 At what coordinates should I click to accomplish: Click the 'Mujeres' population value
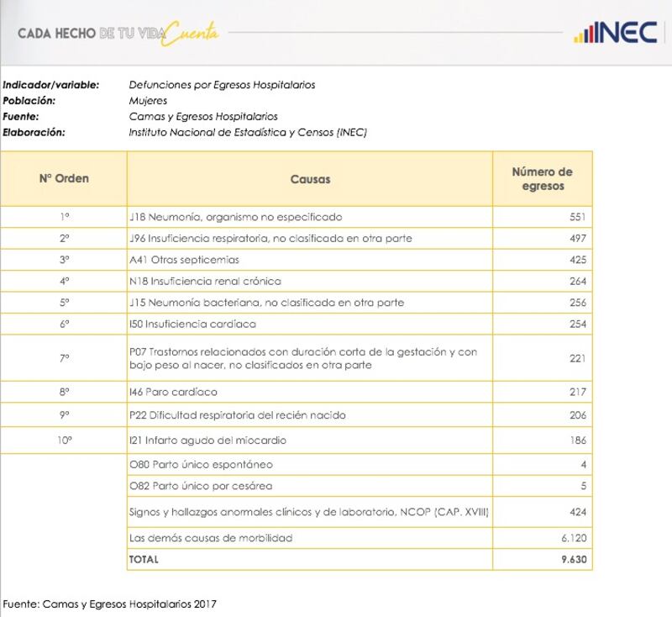click(x=148, y=101)
